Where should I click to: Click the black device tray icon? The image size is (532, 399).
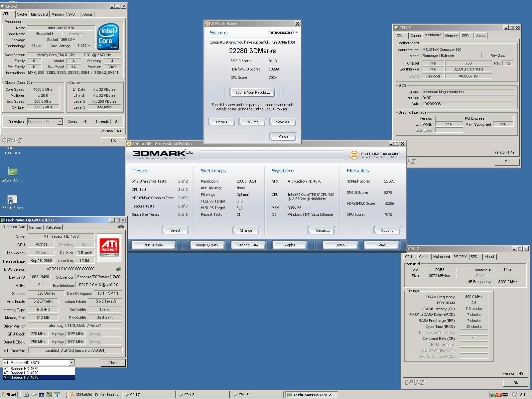point(505,395)
